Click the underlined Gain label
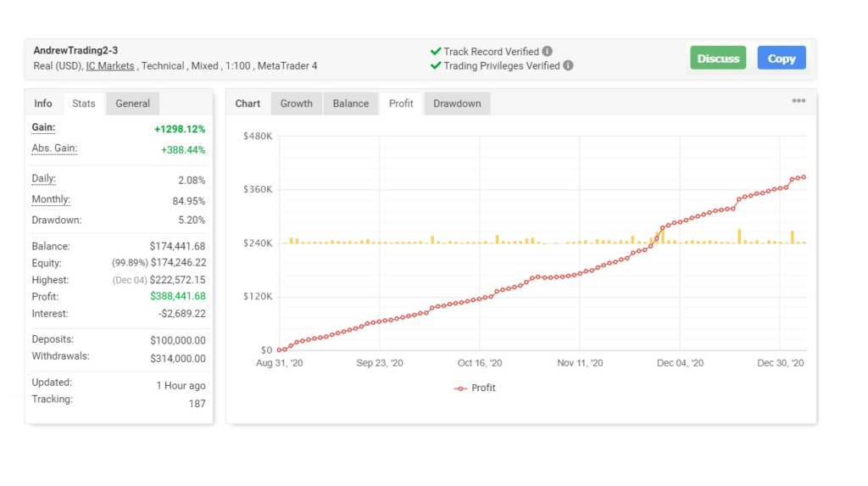 coord(43,127)
